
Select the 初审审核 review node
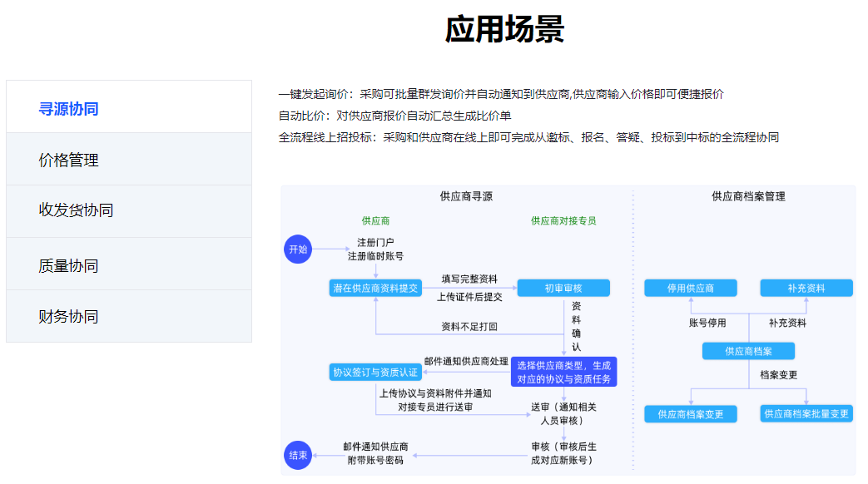pos(563,287)
